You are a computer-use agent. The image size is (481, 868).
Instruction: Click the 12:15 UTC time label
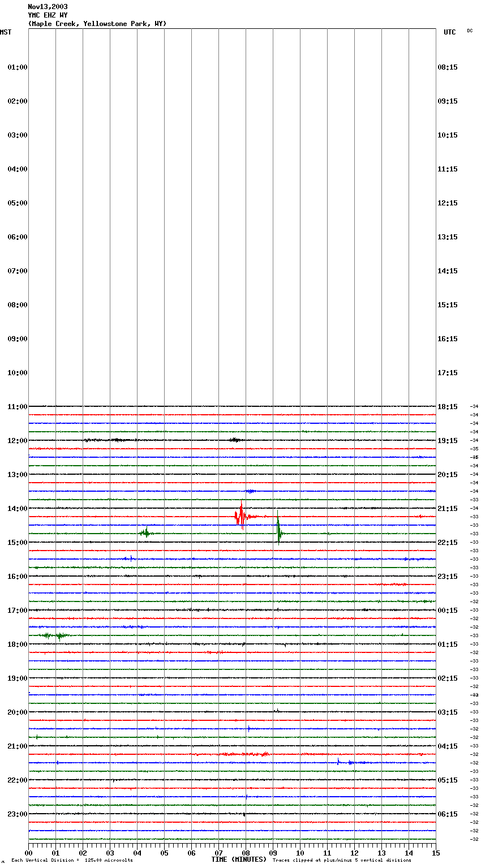(448, 203)
